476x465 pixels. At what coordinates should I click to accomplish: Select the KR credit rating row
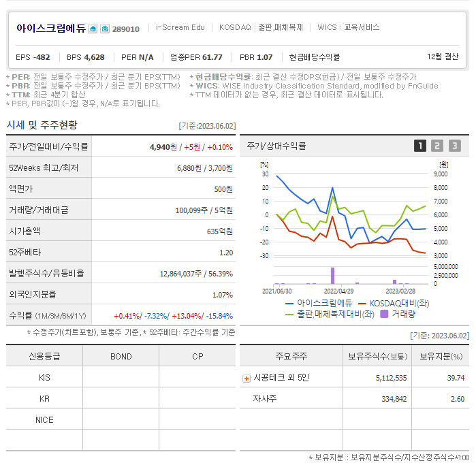(121, 398)
